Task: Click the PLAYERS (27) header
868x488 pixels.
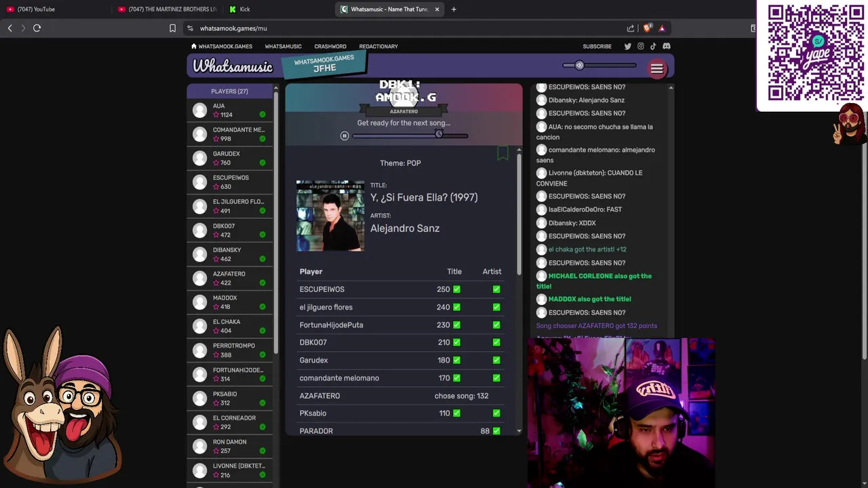Action: (229, 91)
